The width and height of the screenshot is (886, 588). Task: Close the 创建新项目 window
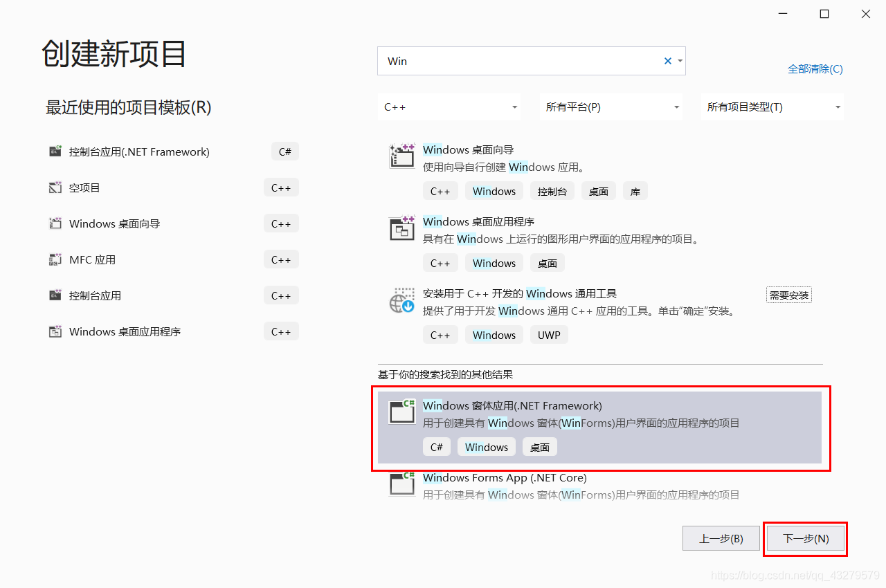866,14
